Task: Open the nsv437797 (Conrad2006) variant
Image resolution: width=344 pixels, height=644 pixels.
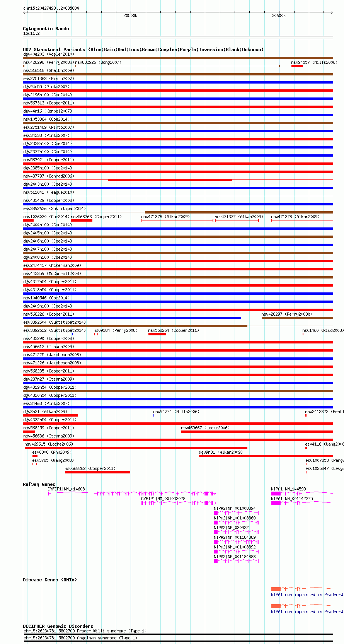Action: coord(48,176)
